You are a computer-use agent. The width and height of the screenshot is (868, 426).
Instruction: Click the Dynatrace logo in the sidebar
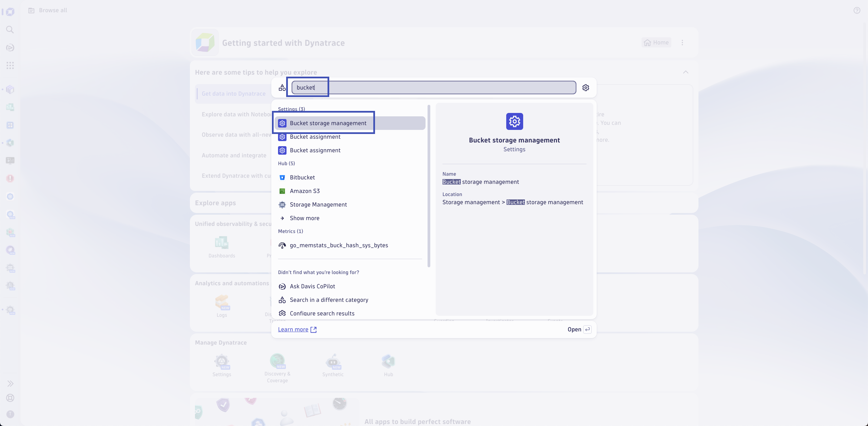10,12
